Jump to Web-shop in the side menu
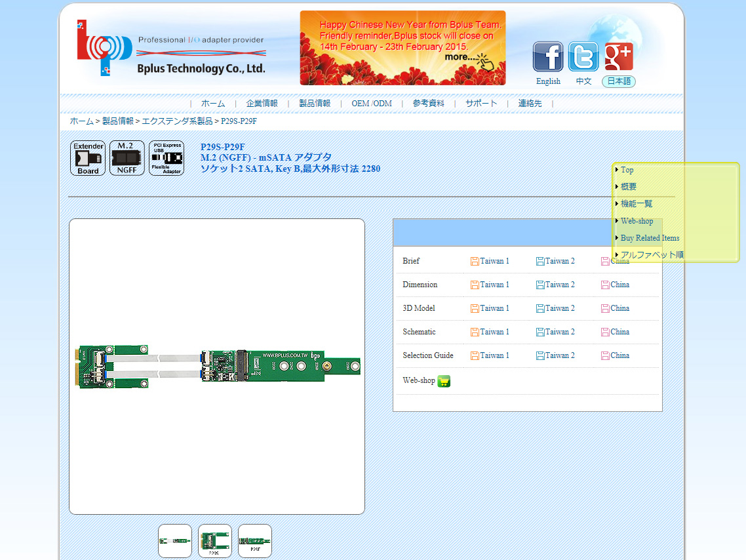The height and width of the screenshot is (560, 746). [637, 221]
